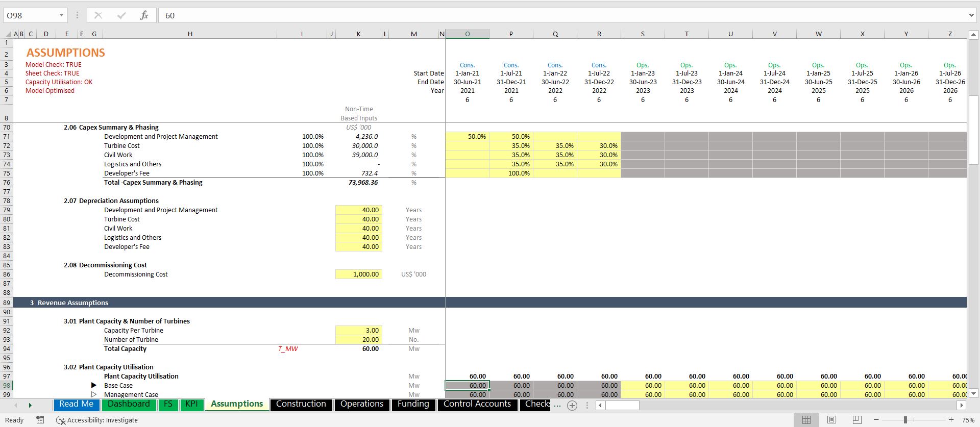
Task: Add a new sheet with plus icon
Action: 572,406
